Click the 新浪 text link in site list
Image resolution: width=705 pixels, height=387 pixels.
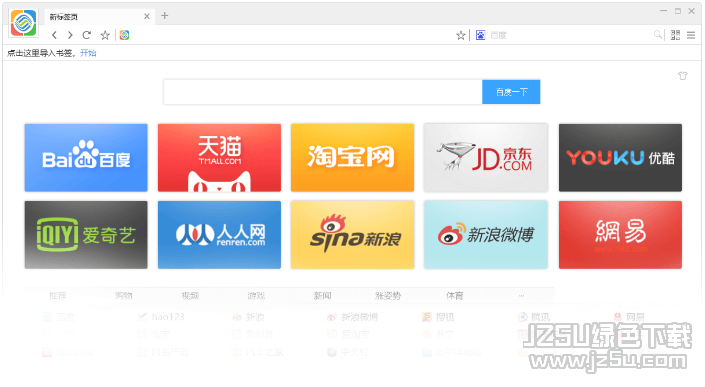pyautogui.click(x=255, y=317)
